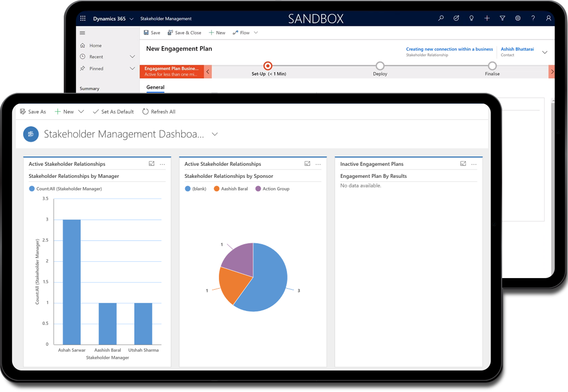Click the Save & Close button
Viewport: 568px width, 392px height.
click(x=184, y=33)
